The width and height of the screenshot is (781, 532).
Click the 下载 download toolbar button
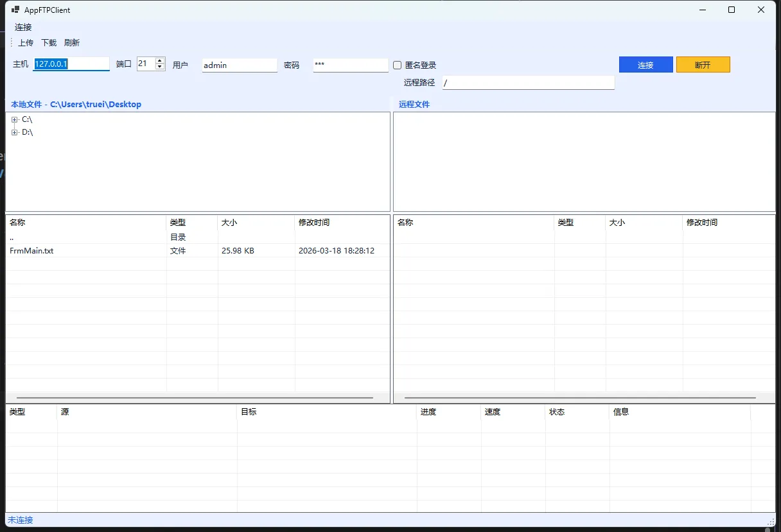click(49, 43)
